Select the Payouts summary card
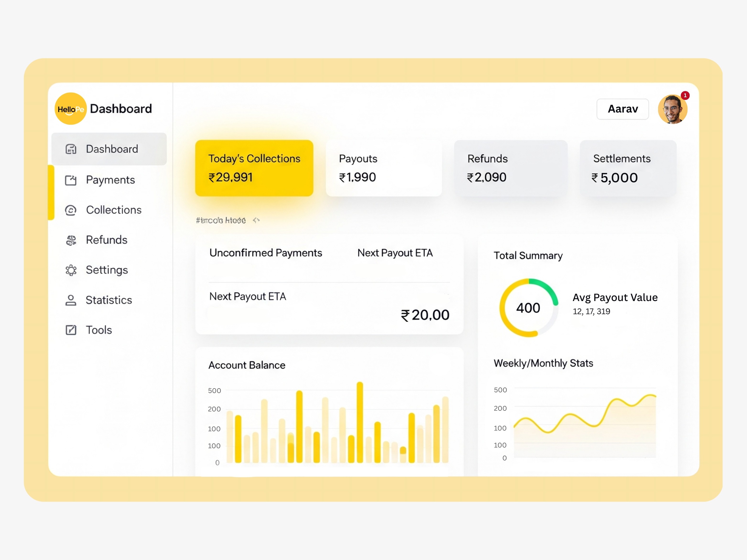 384,168
